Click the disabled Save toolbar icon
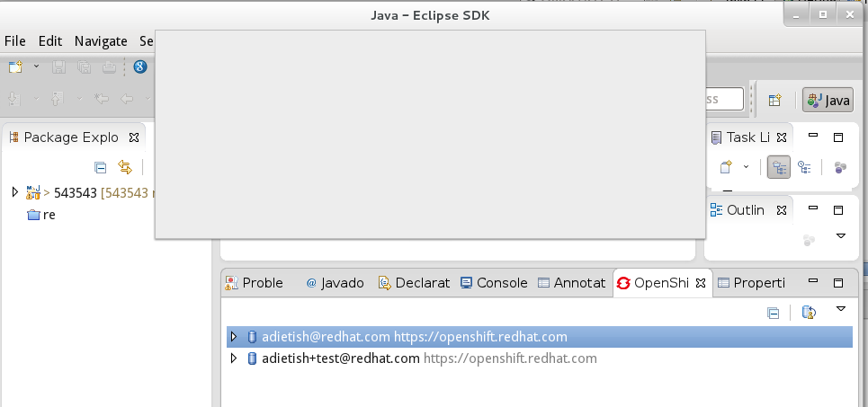868x407 pixels. coord(58,67)
